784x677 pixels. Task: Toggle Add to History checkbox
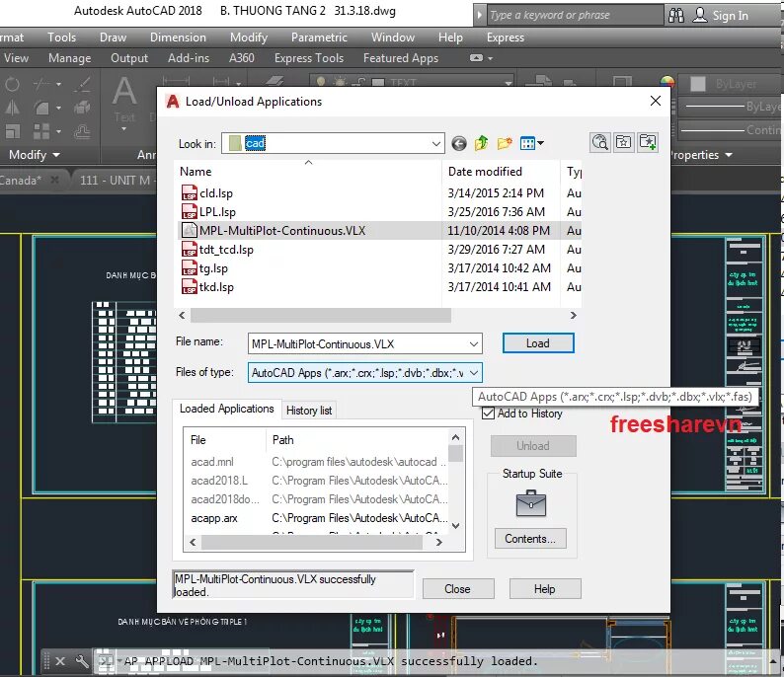tap(489, 414)
